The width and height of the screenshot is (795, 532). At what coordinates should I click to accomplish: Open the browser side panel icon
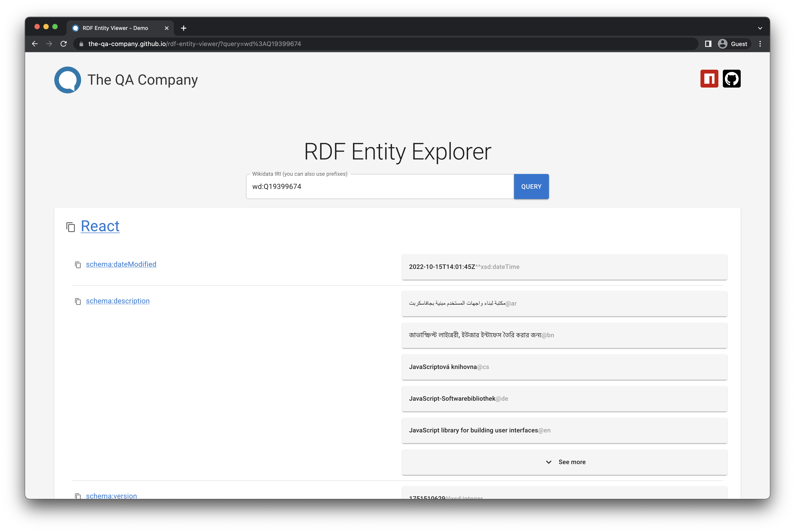(708, 44)
